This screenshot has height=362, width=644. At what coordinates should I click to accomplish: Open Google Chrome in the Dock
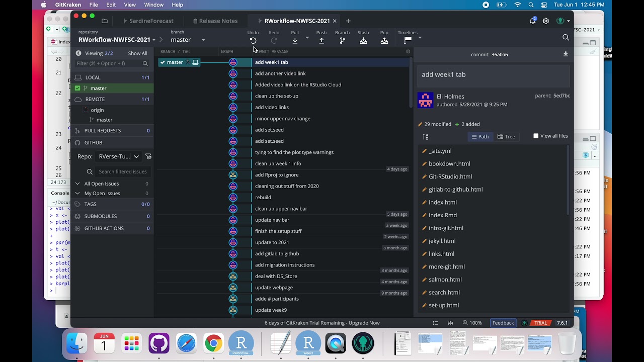[x=213, y=344]
